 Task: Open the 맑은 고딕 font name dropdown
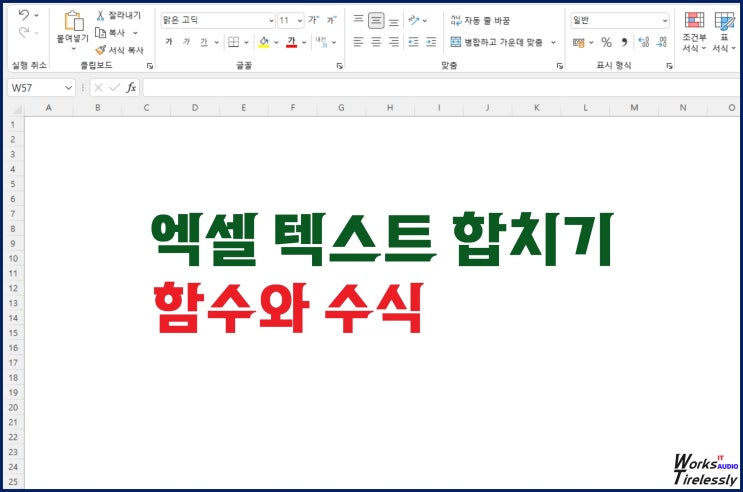click(271, 20)
